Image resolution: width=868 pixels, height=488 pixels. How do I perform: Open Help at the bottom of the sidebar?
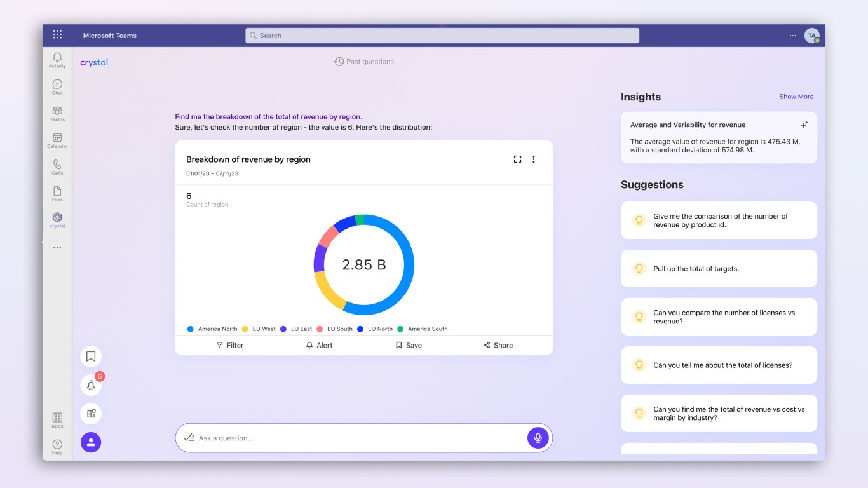click(x=57, y=447)
